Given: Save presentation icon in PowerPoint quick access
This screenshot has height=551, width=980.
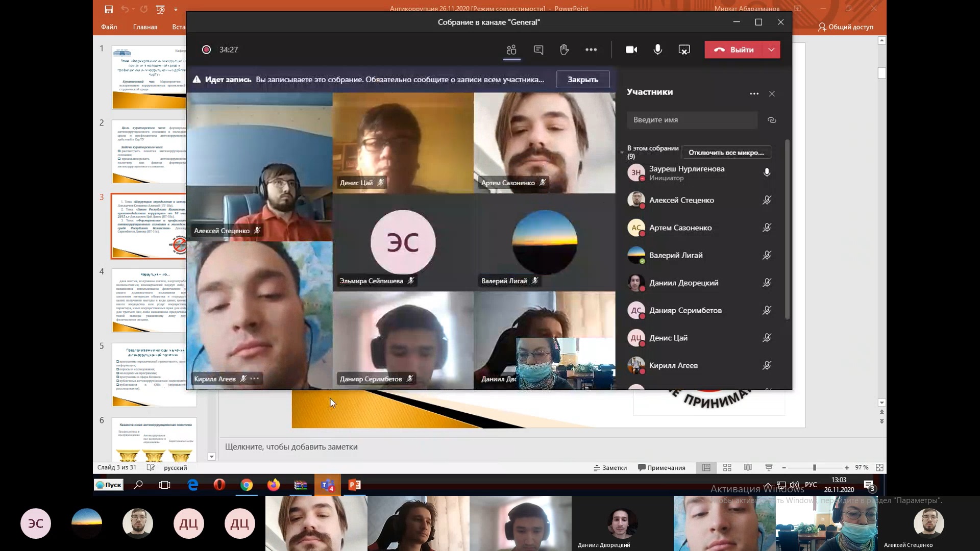Looking at the screenshot, I should tap(109, 9).
